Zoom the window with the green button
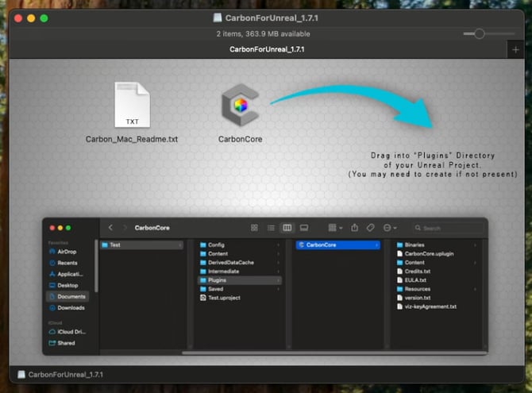Viewport: 532px width, 393px height. click(44, 18)
